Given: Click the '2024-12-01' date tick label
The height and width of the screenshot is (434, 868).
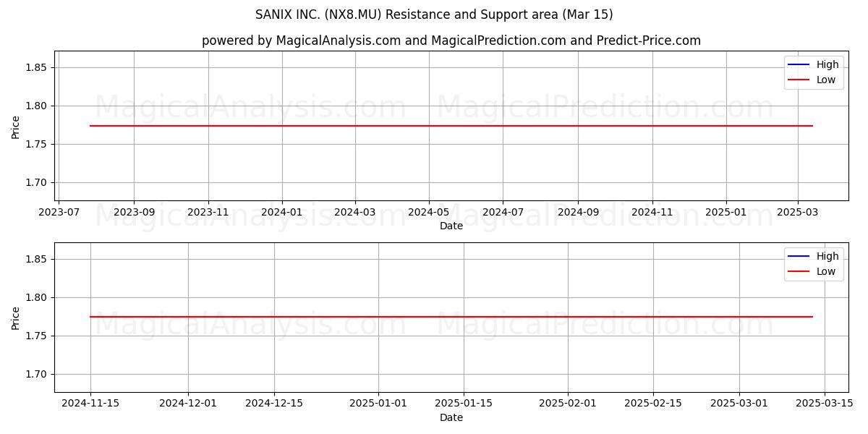Looking at the screenshot, I should click(x=188, y=404).
